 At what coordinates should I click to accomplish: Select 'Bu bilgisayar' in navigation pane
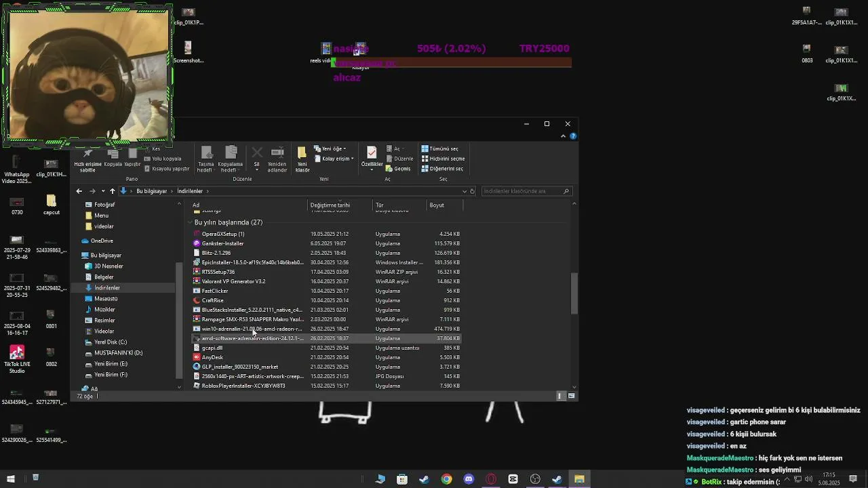coord(106,256)
